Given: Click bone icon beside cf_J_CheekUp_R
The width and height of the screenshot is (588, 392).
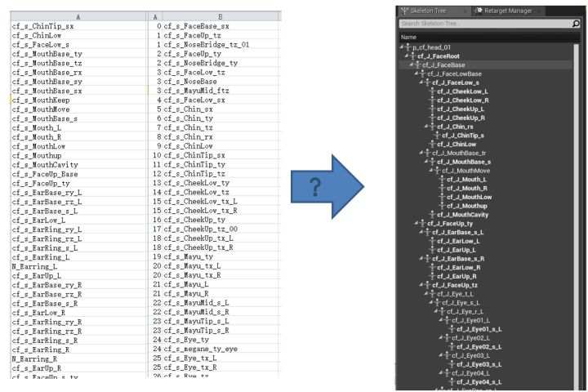Looking at the screenshot, I should coord(432,118).
